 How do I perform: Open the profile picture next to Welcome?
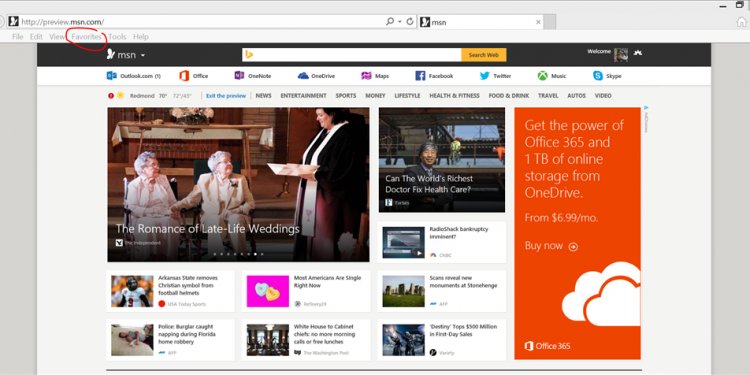click(621, 55)
